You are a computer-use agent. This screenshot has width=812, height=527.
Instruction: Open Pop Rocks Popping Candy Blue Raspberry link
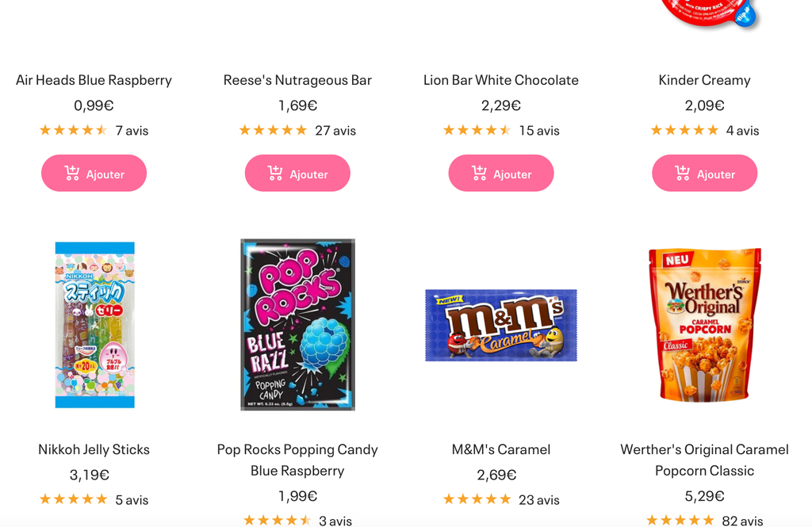(x=297, y=460)
